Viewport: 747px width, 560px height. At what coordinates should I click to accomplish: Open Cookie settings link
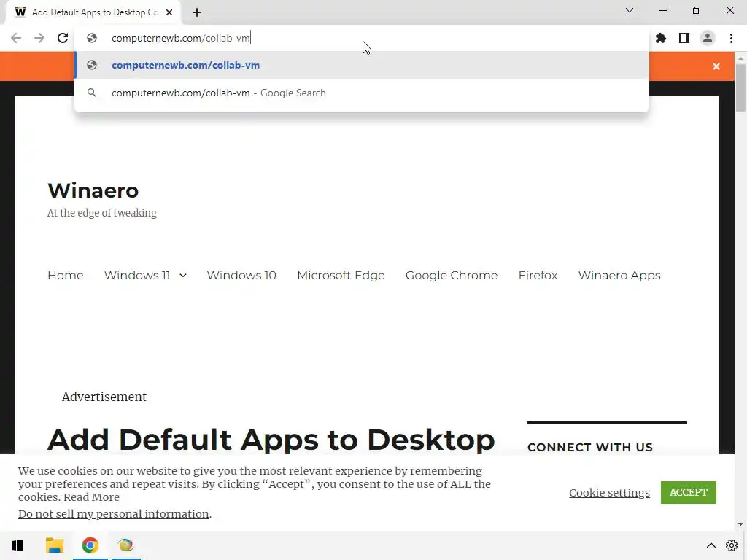[609, 493]
